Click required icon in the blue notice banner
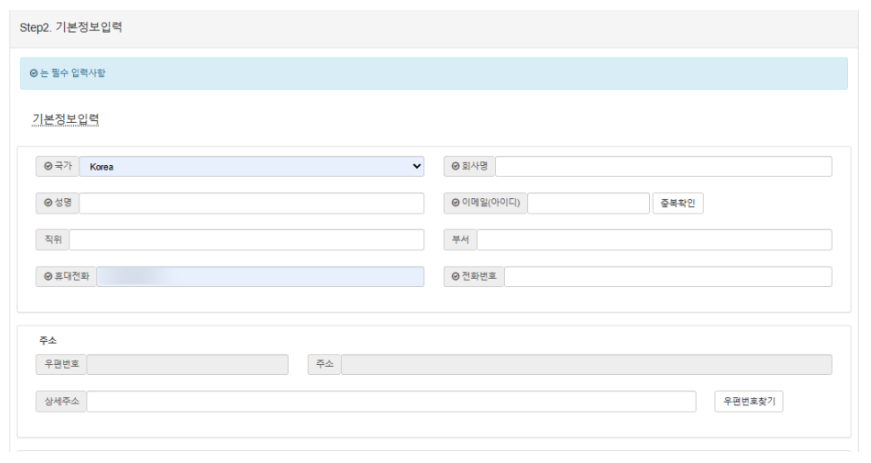 (33, 74)
